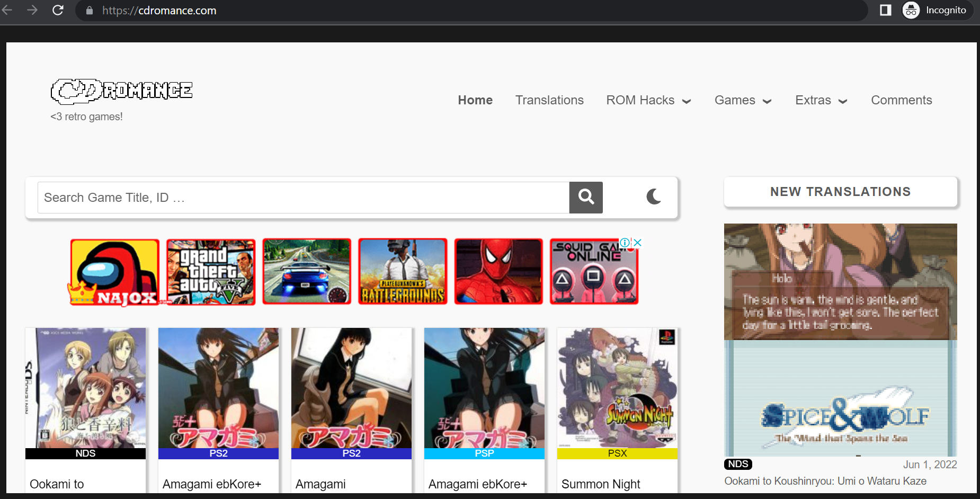Go to the Translations menu item
Viewport: 980px width, 499px height.
click(549, 100)
